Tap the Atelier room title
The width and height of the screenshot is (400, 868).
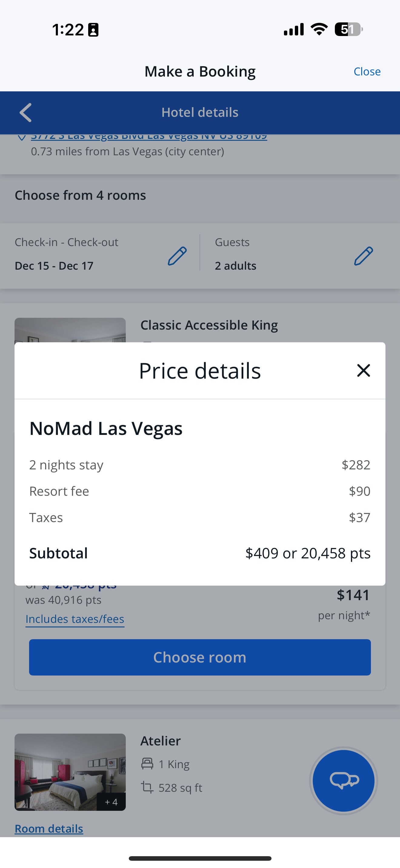161,741
